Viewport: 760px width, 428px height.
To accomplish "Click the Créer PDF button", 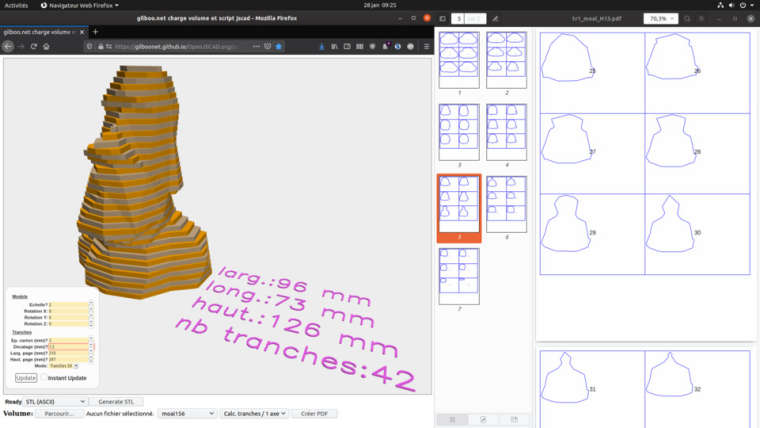I will coord(314,413).
